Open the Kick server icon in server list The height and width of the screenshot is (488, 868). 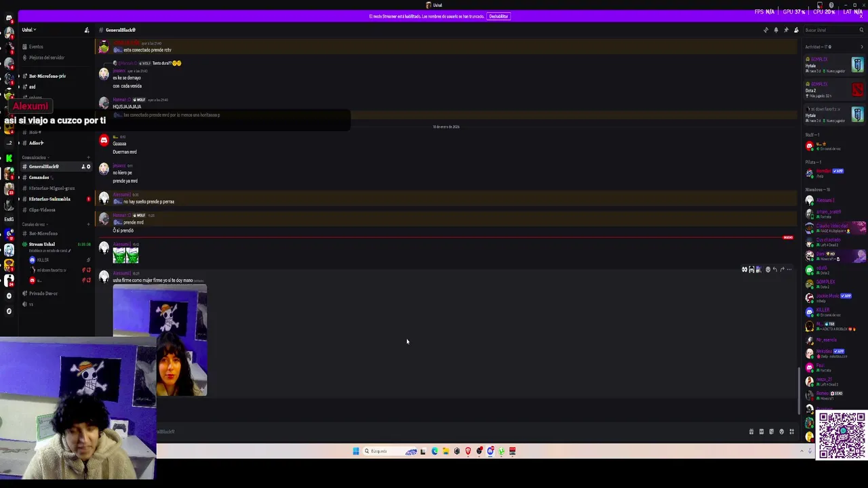[9, 157]
